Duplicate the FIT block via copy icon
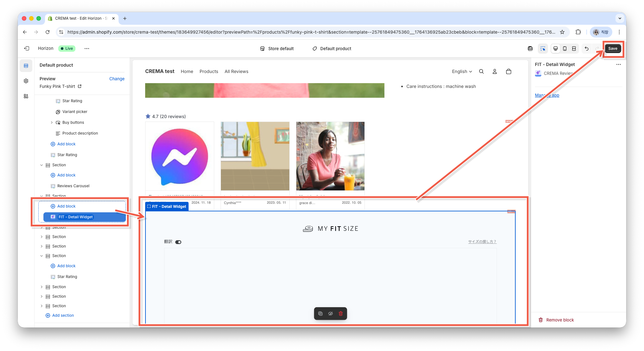Screen dimensions: 644x351 320,314
